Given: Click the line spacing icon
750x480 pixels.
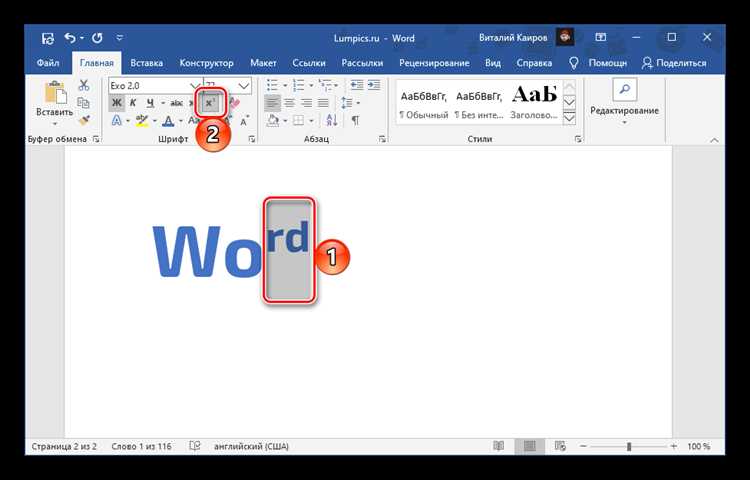Looking at the screenshot, I should point(346,103).
